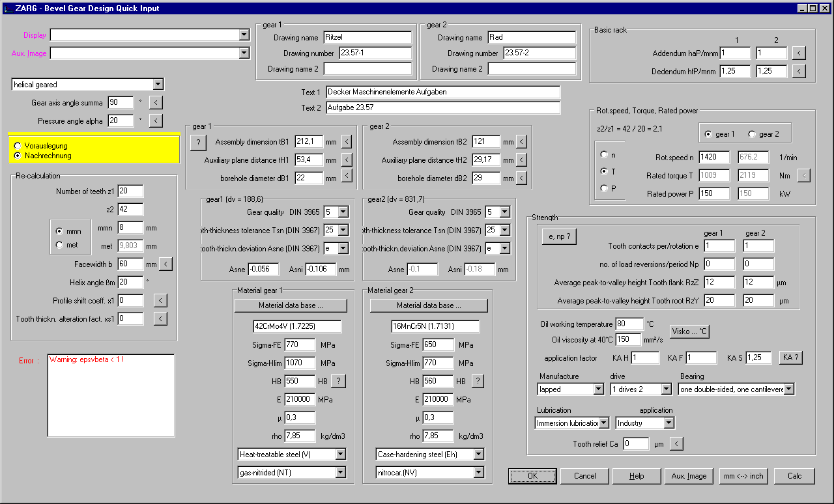Click the '<' button beside Facewidth b

pos(166,264)
